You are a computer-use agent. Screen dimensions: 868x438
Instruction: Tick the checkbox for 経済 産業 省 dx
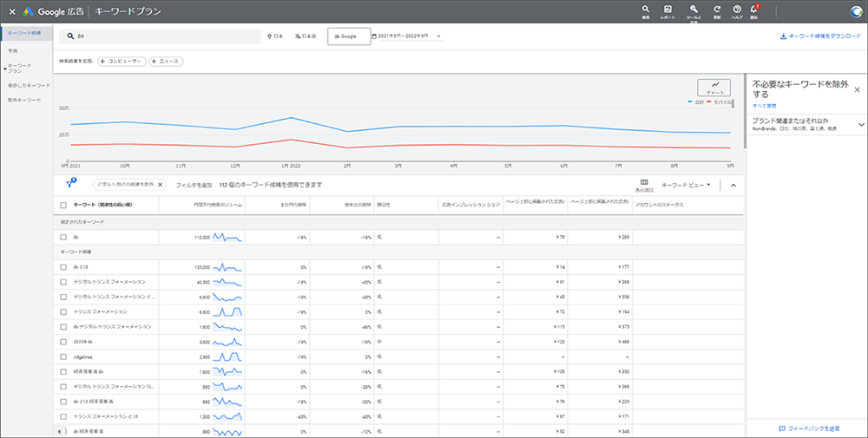coord(63,371)
